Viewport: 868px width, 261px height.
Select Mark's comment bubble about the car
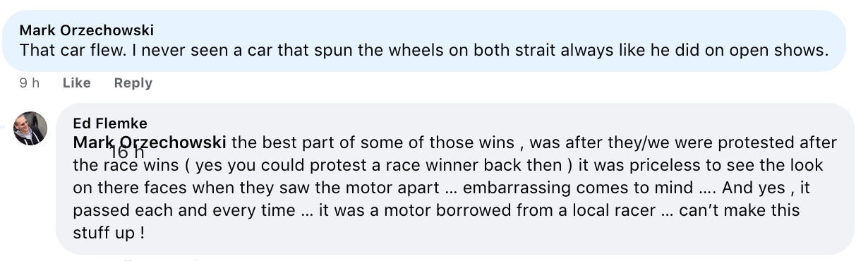click(423, 41)
